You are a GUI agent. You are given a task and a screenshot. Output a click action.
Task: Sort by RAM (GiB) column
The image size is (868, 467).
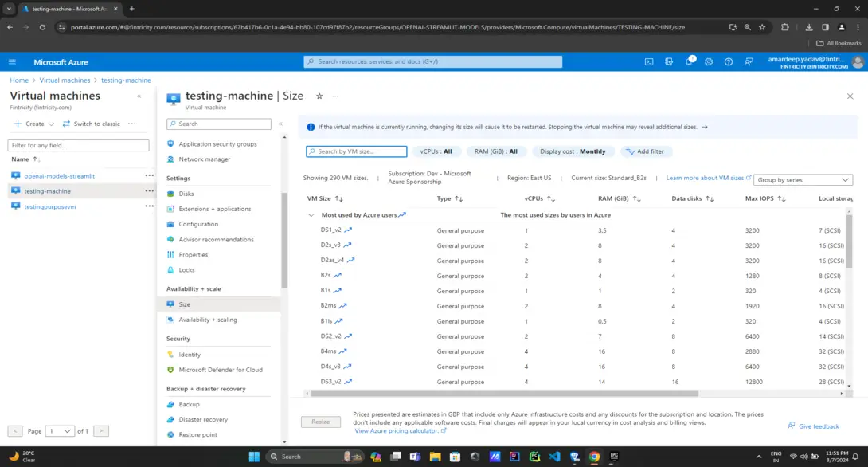click(619, 198)
